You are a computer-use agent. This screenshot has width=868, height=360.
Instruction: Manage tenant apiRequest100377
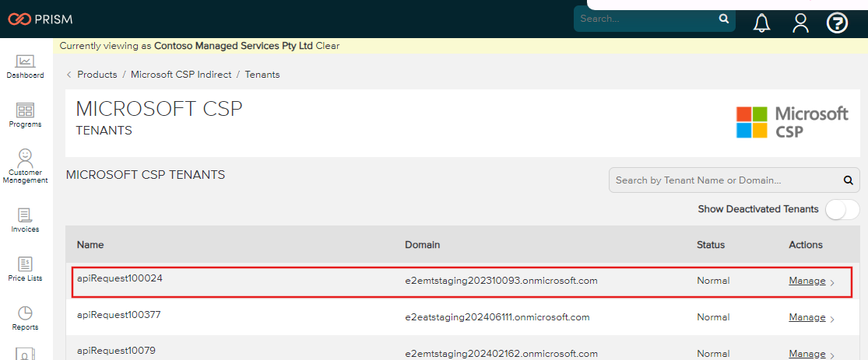807,317
